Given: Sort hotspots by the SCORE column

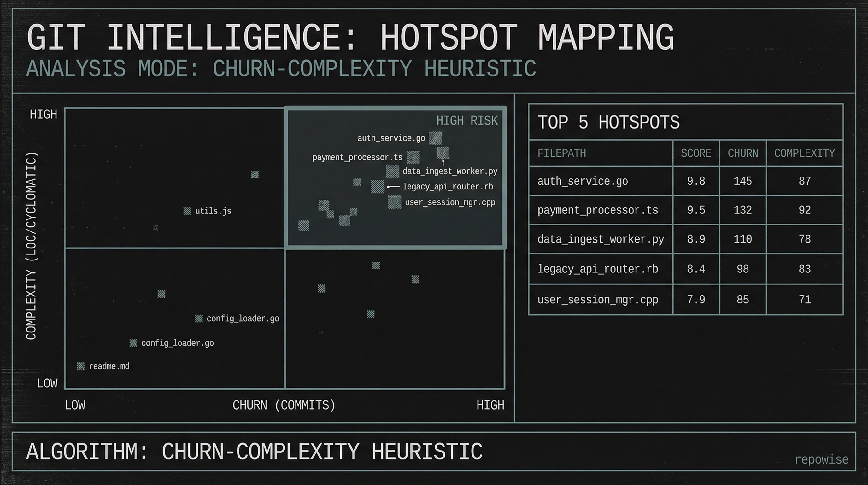Looking at the screenshot, I should click(x=696, y=153).
